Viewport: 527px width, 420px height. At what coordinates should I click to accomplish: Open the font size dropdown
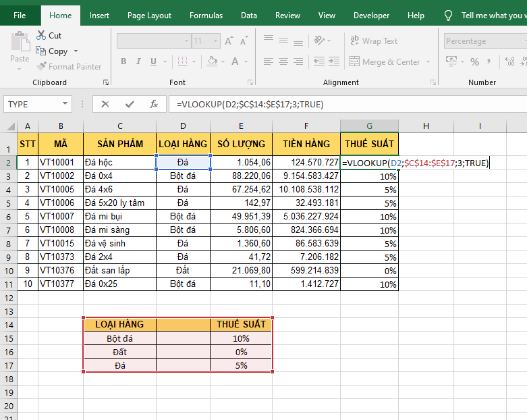[x=215, y=41]
